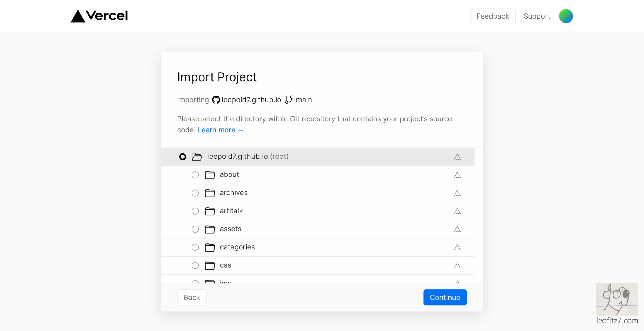Viewport: 644px width, 331px height.
Task: Collapse the leopold7.github.io root folder
Action: click(197, 157)
